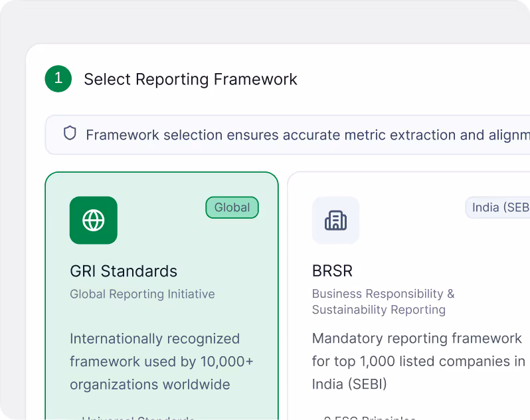
Task: Select the GRI Standards framework card
Action: point(161,296)
